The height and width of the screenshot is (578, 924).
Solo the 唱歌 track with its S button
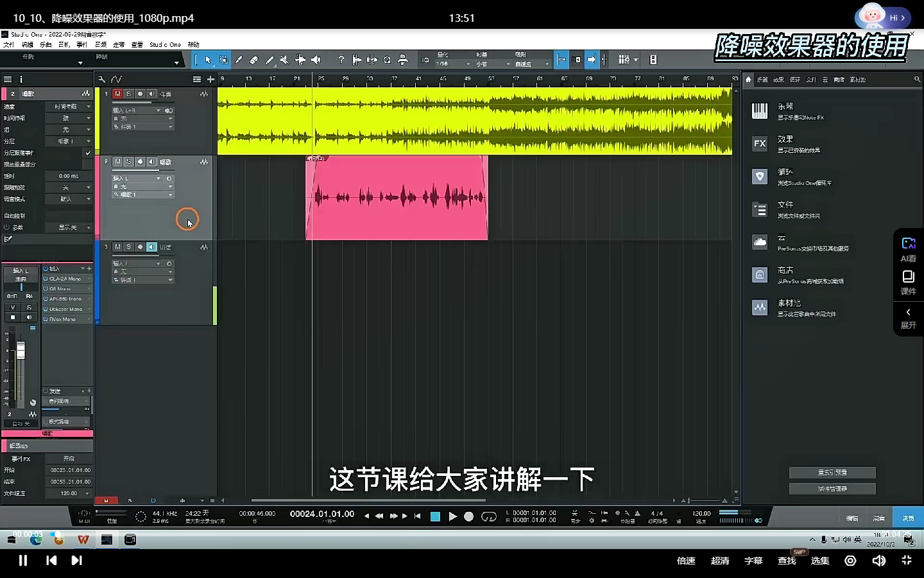pyautogui.click(x=129, y=162)
